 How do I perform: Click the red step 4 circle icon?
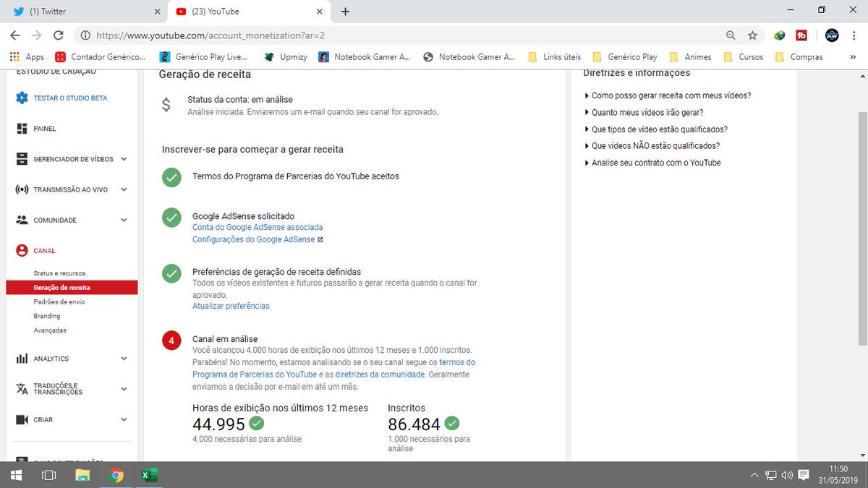point(171,341)
